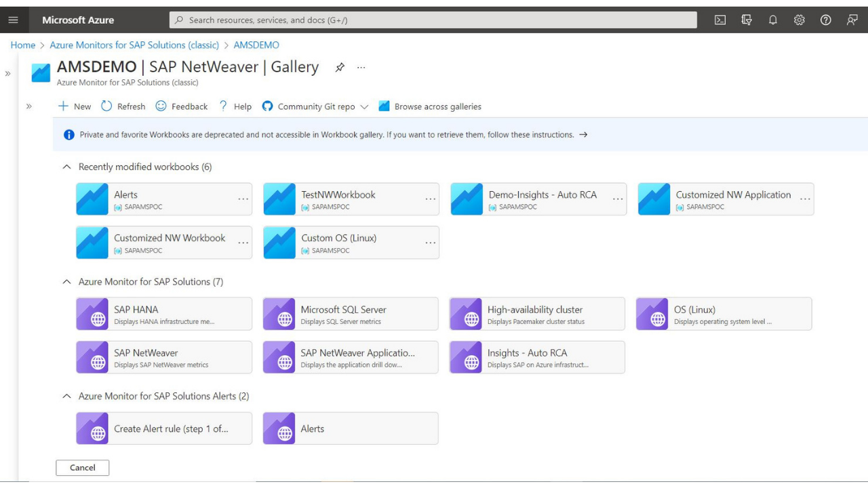Image resolution: width=868 pixels, height=488 pixels.
Task: Click the Insights - Auto RCA template icon
Action: (466, 357)
